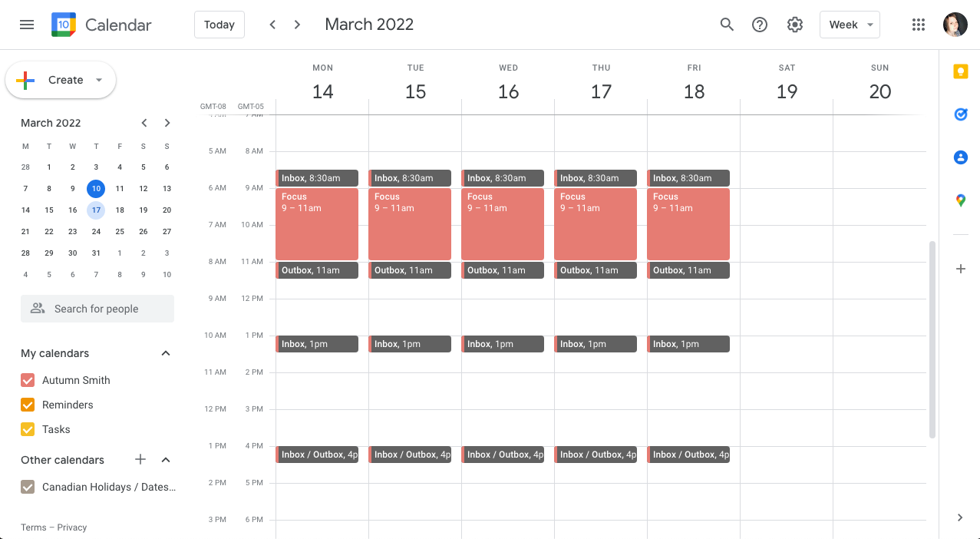Open Contacts in side panel

(960, 157)
